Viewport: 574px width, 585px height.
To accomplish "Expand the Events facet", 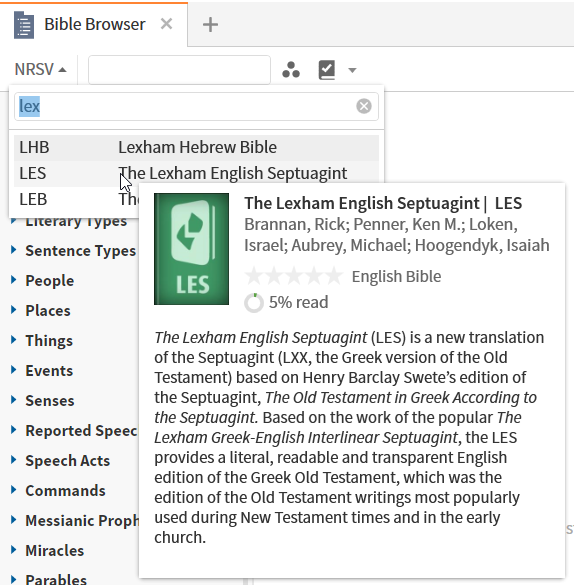I will pyautogui.click(x=14, y=370).
